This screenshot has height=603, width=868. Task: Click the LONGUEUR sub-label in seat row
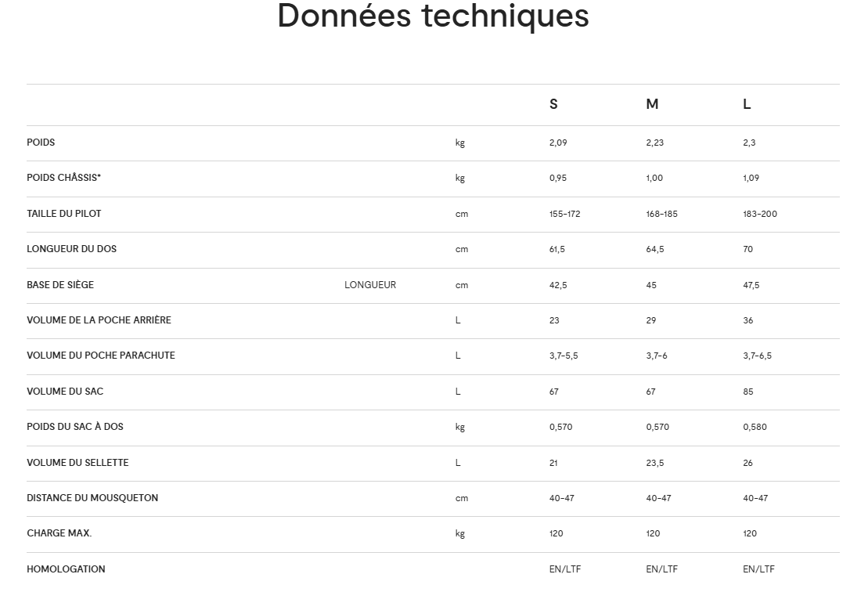[370, 285]
